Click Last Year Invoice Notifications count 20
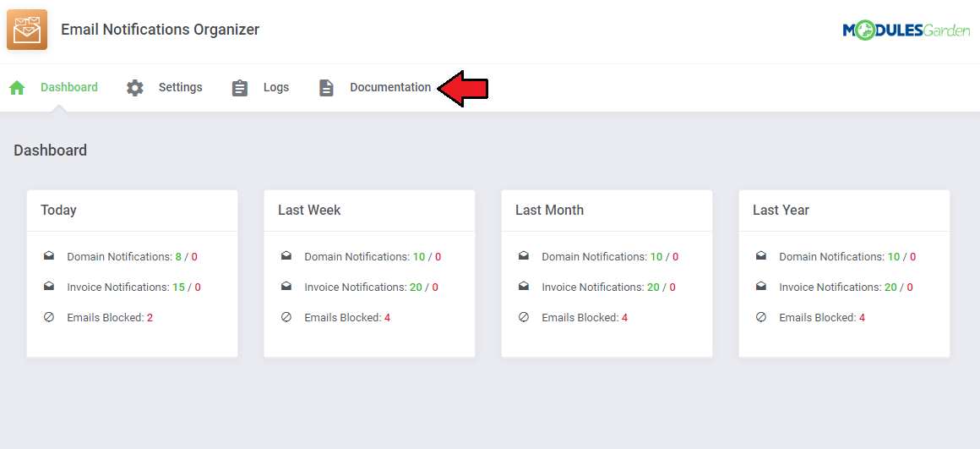Image resolution: width=980 pixels, height=449 pixels. click(x=890, y=287)
